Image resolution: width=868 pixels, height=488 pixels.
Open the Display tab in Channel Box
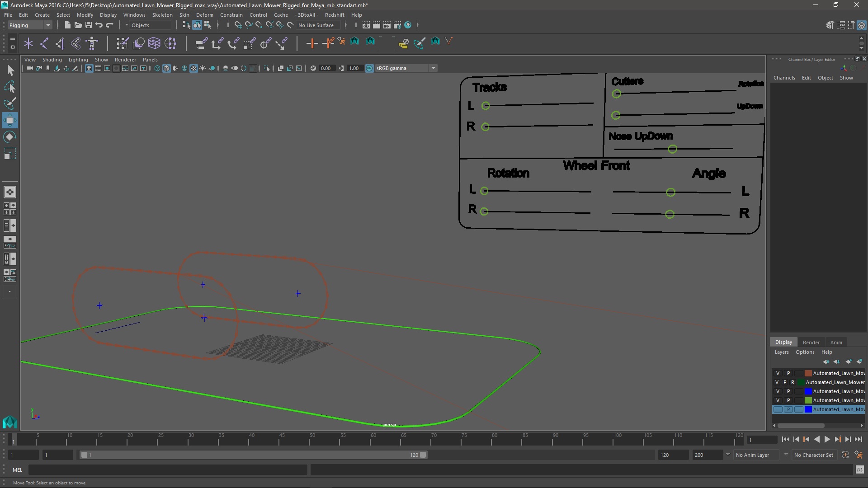tap(783, 342)
